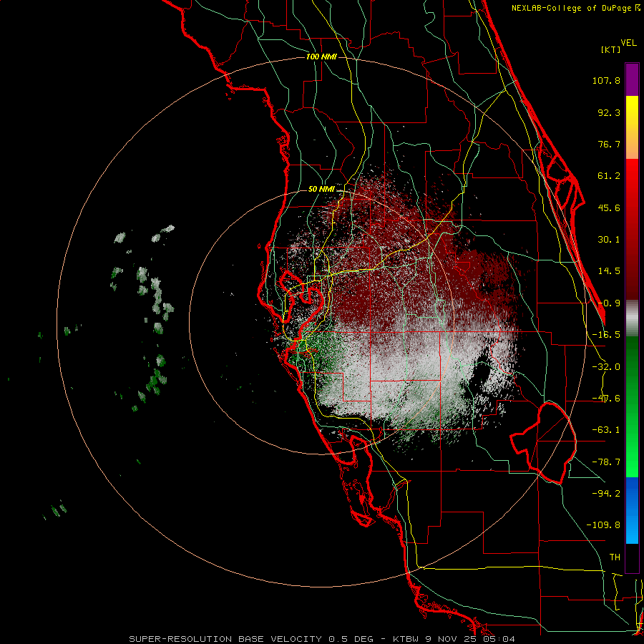Click the Super-Resolution Base Velocity caption
Viewport: 644px width, 644px height.
pos(322,639)
